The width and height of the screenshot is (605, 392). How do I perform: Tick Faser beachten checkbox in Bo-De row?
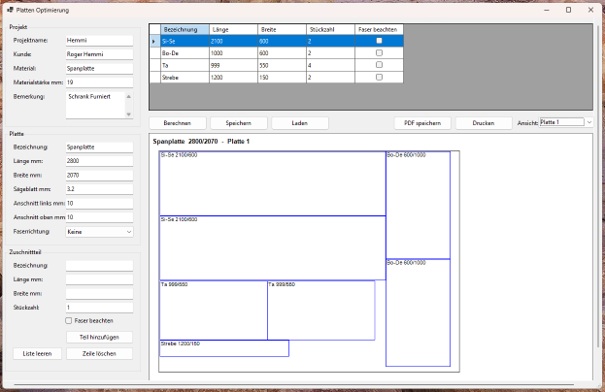click(x=379, y=53)
